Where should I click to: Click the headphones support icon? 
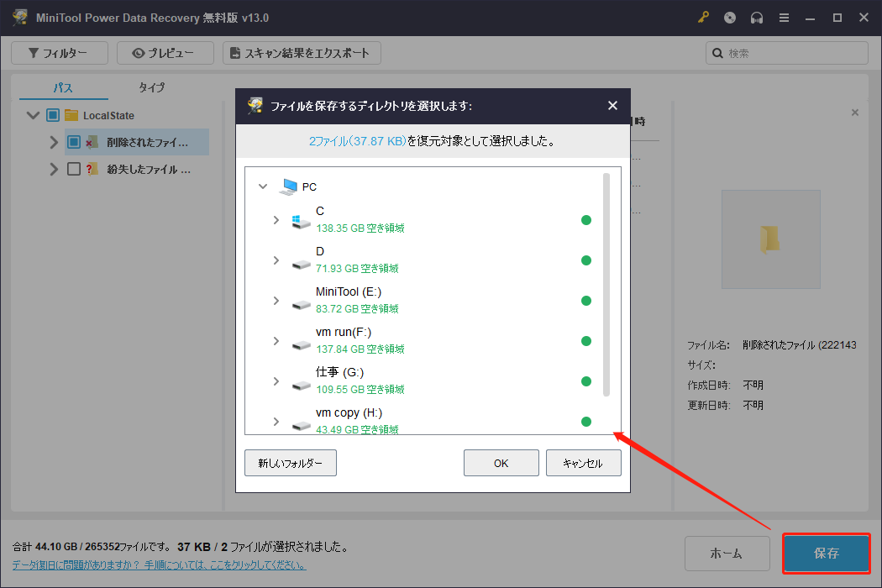(x=757, y=18)
